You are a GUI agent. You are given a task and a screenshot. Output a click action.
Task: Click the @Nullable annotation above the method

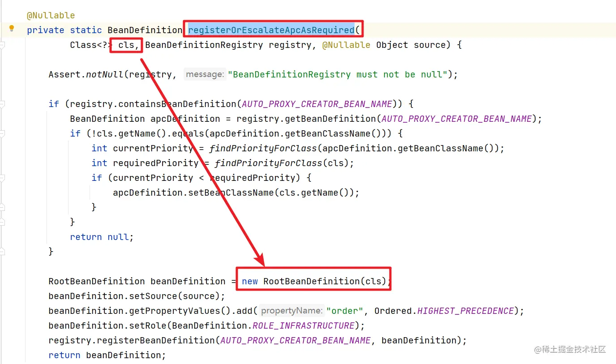(x=51, y=15)
